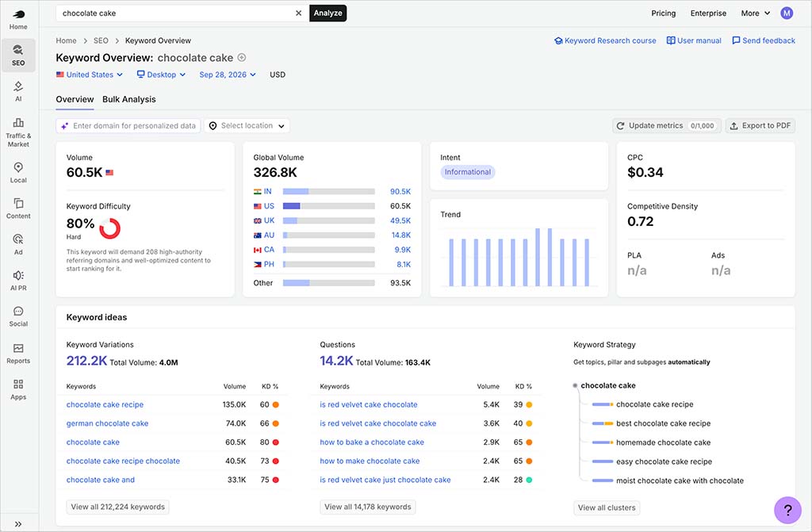This screenshot has width=812, height=532.
Task: Click the Update metrics button
Action: [x=666, y=125]
